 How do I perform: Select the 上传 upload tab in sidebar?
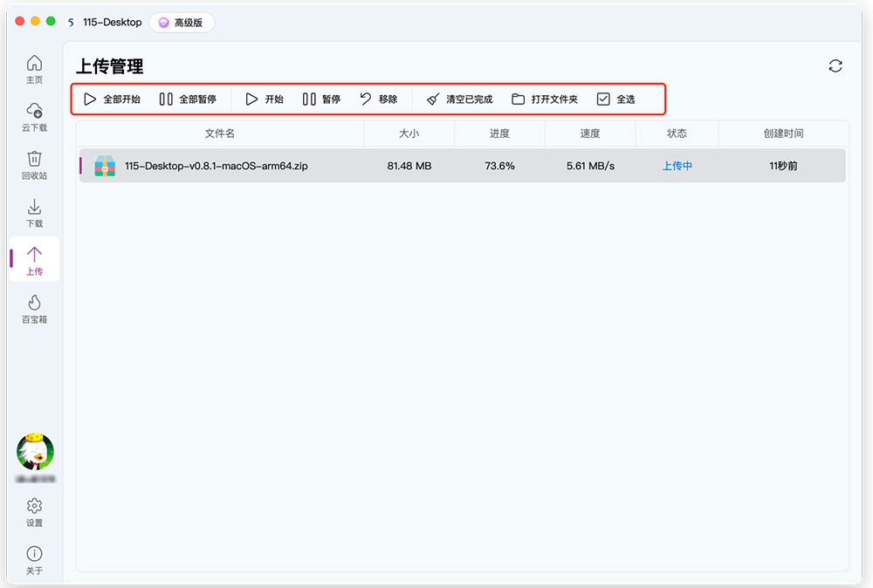pos(34,261)
